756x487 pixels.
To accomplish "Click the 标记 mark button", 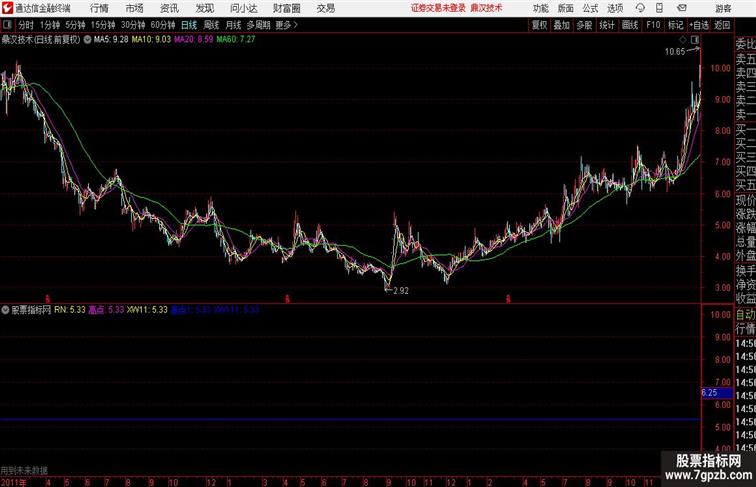I will 675,25.
